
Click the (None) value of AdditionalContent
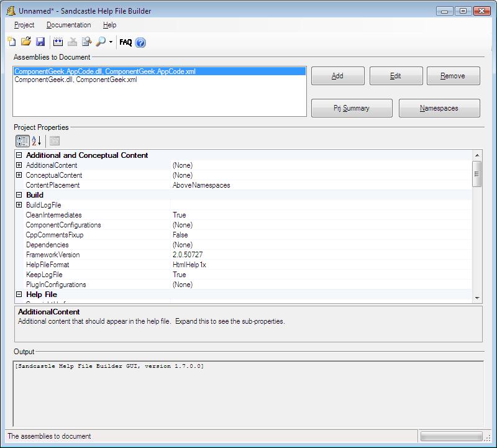[x=183, y=165]
